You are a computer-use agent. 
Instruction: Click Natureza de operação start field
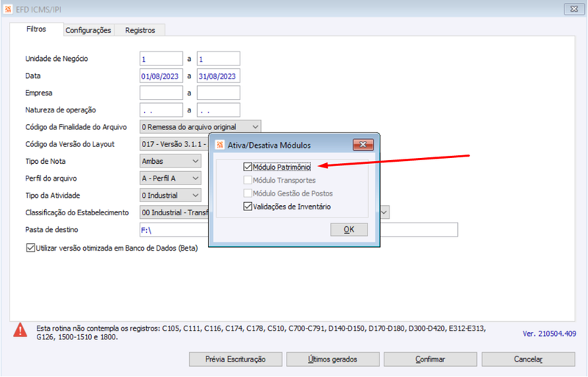(161, 110)
